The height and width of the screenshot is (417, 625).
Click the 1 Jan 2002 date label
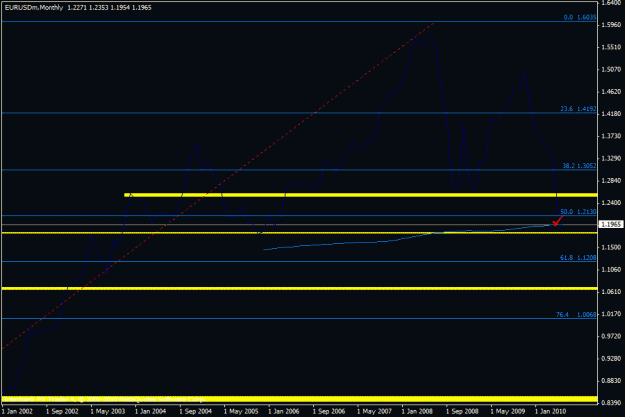click(18, 411)
